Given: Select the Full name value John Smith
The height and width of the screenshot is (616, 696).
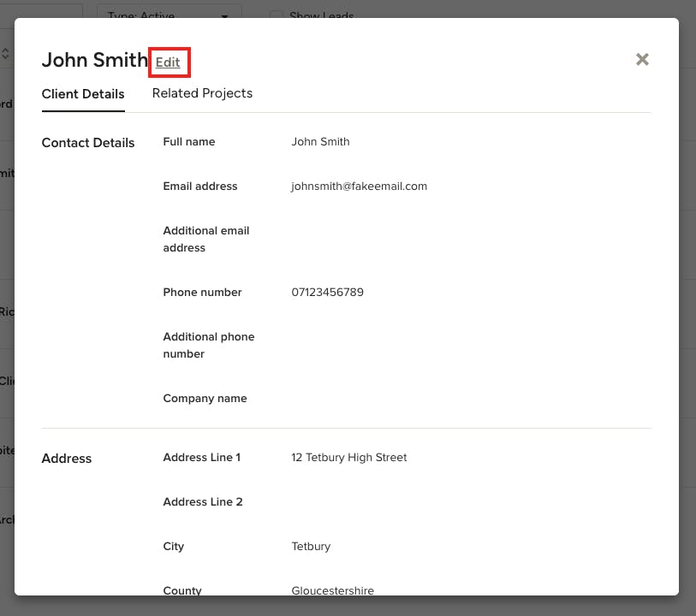Looking at the screenshot, I should pyautogui.click(x=320, y=141).
